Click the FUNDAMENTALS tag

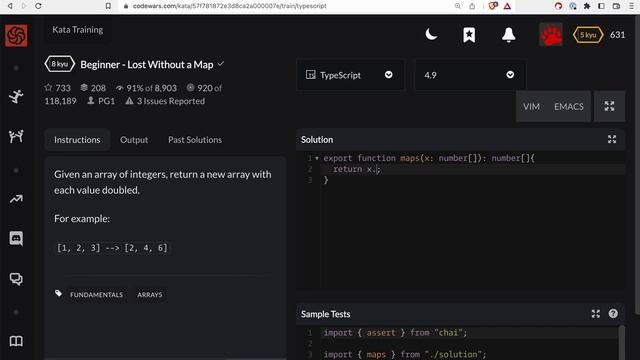click(x=96, y=295)
